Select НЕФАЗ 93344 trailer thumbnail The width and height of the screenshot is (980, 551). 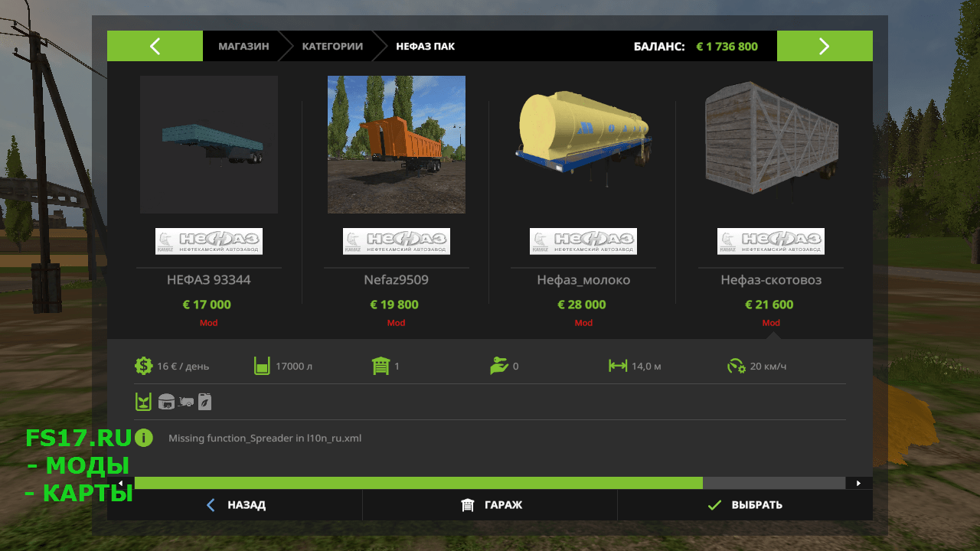click(x=209, y=145)
